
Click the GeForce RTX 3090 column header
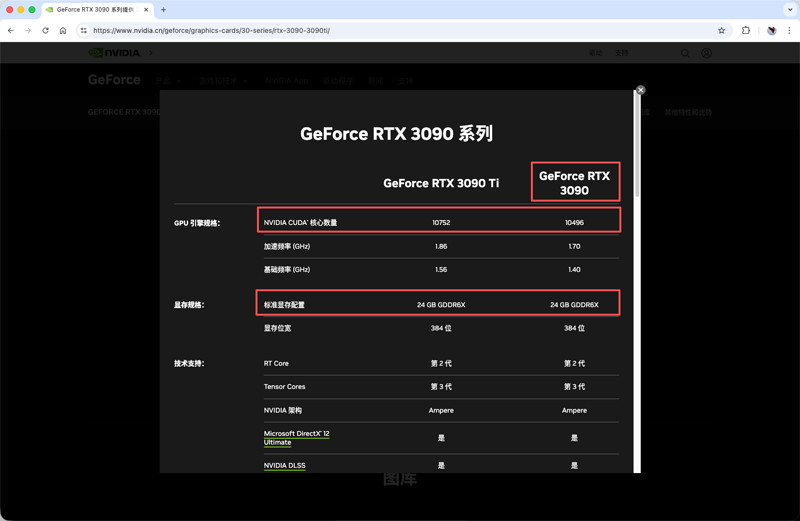coord(574,183)
